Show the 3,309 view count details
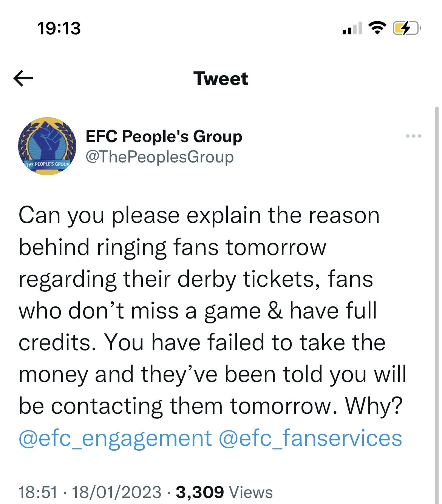This screenshot has height=504, width=442. pos(200,492)
